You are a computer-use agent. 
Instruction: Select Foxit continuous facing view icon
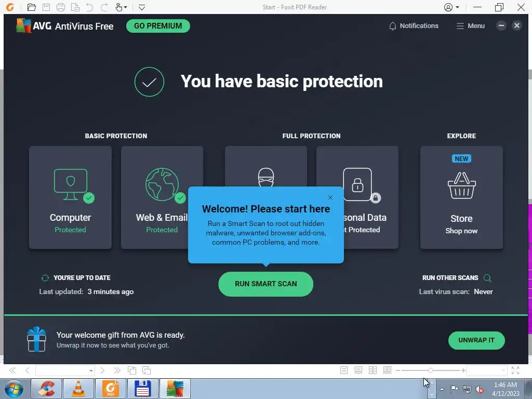pyautogui.click(x=387, y=370)
